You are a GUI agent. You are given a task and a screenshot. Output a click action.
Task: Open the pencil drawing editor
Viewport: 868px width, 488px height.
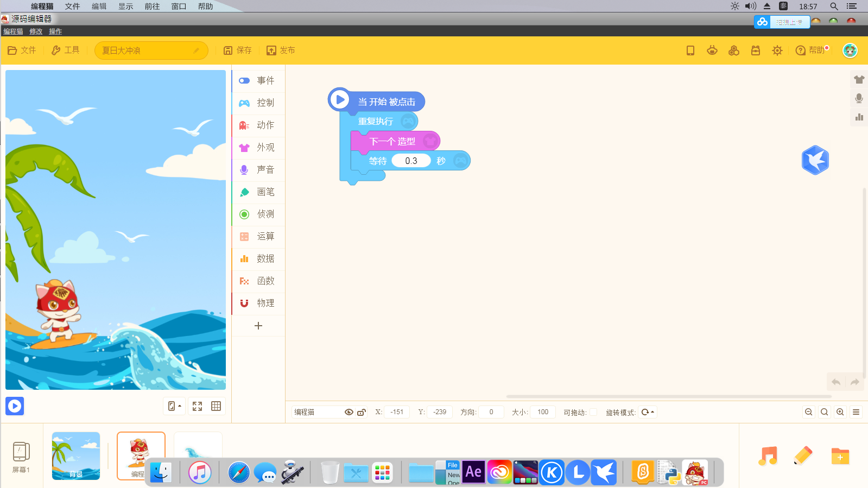[803, 456]
